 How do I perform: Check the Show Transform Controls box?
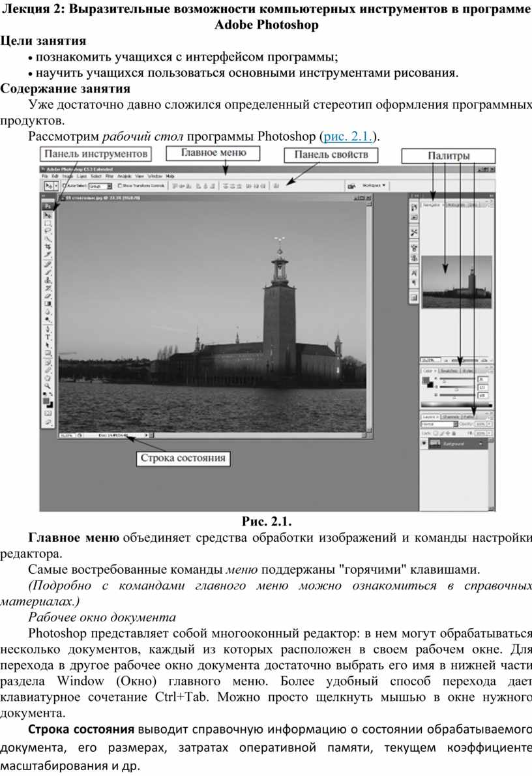point(119,186)
